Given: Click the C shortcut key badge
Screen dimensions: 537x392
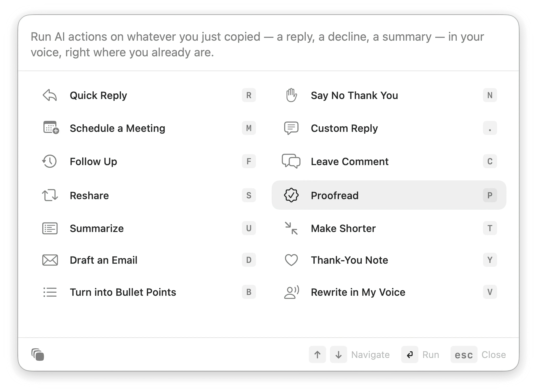Looking at the screenshot, I should 490,161.
